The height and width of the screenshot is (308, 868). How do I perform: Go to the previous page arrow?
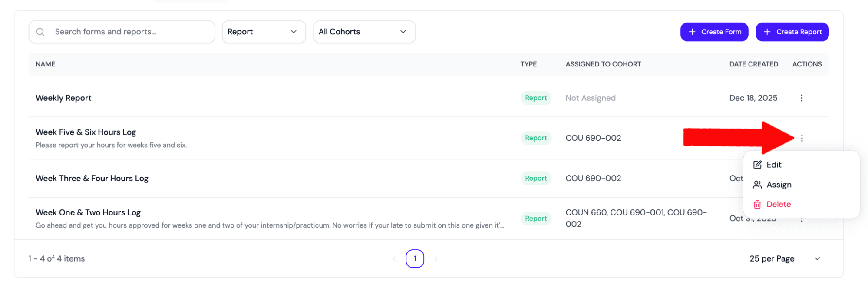(394, 259)
